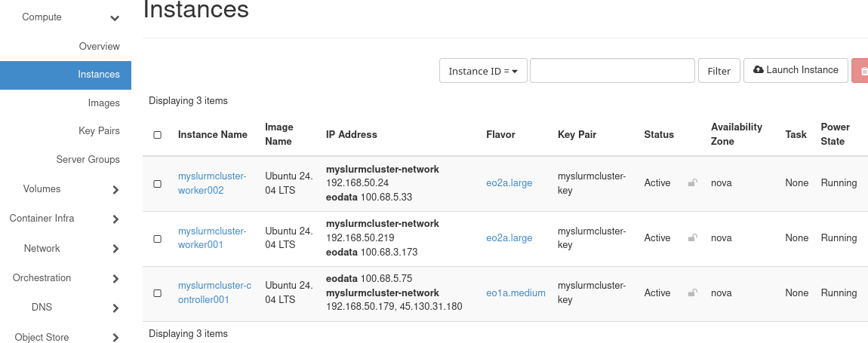Image resolution: width=868 pixels, height=343 pixels.
Task: Select Instances in the sidebar
Action: (x=66, y=75)
